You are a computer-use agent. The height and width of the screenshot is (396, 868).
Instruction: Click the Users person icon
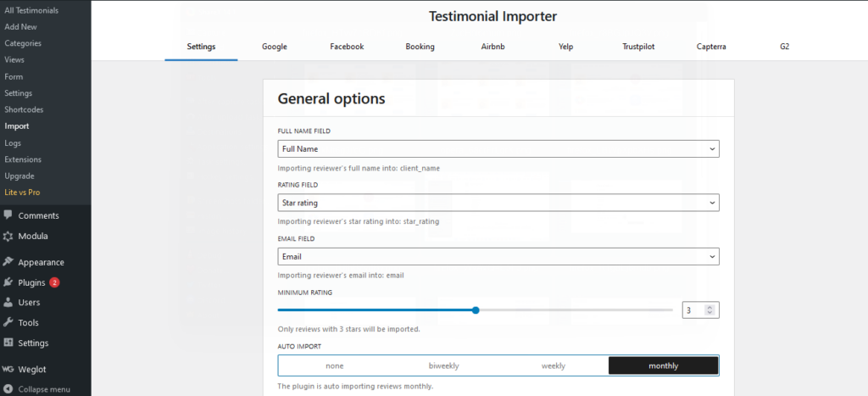pos(8,303)
